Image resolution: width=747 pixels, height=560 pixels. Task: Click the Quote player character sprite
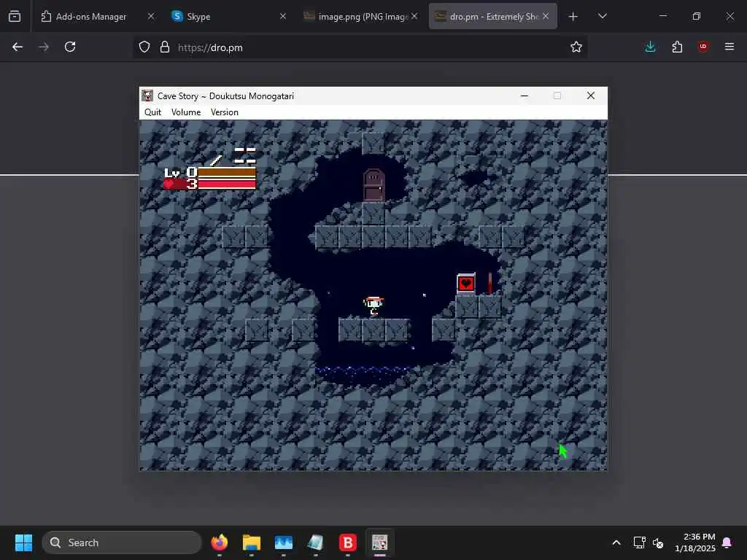coord(373,306)
